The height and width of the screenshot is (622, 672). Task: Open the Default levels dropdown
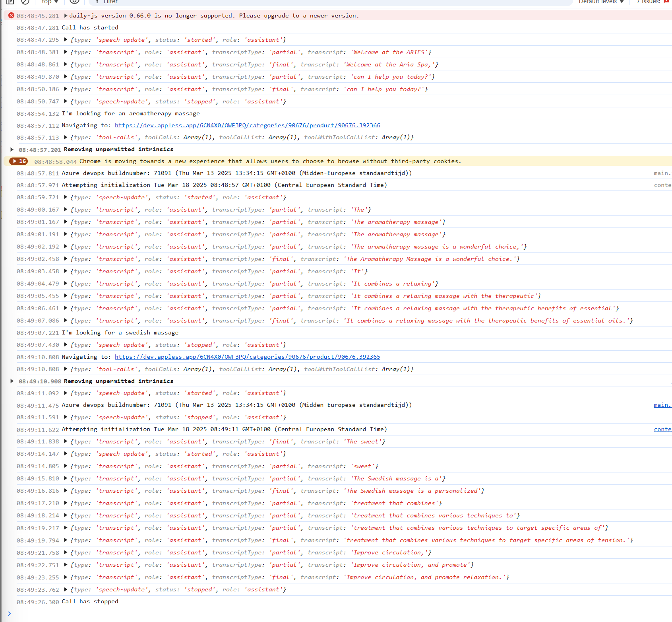[601, 2]
